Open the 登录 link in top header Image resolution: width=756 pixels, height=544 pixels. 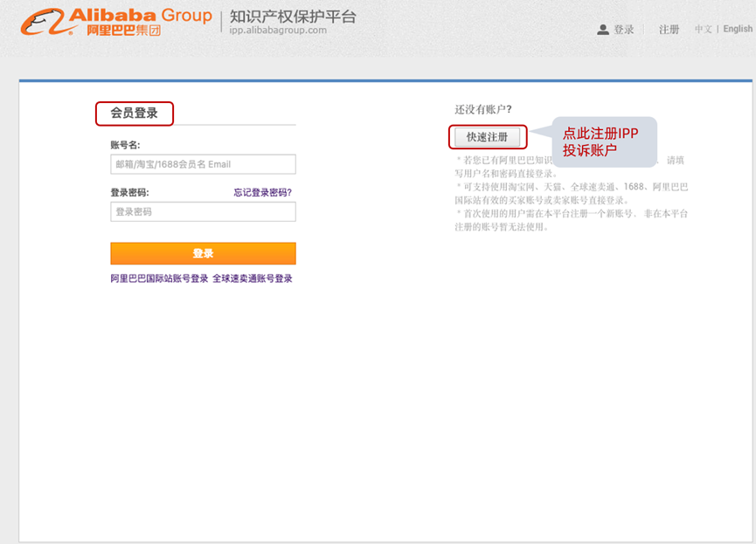pyautogui.click(x=624, y=30)
